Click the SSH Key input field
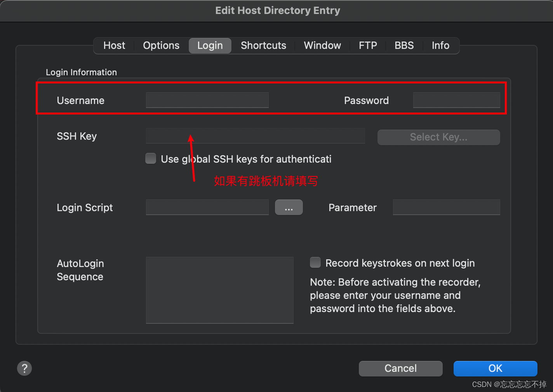553x392 pixels. tap(255, 136)
